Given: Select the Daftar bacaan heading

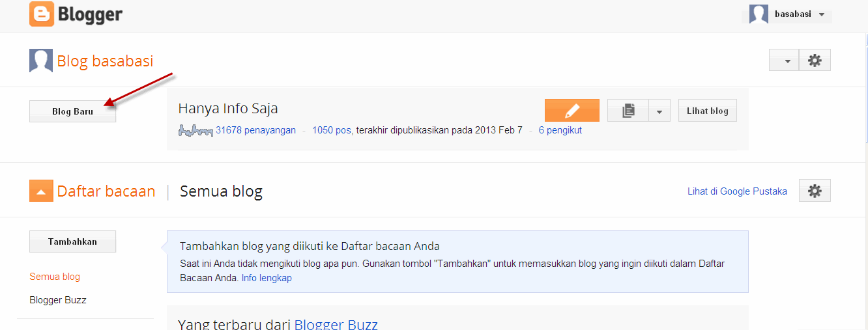Looking at the screenshot, I should (106, 191).
